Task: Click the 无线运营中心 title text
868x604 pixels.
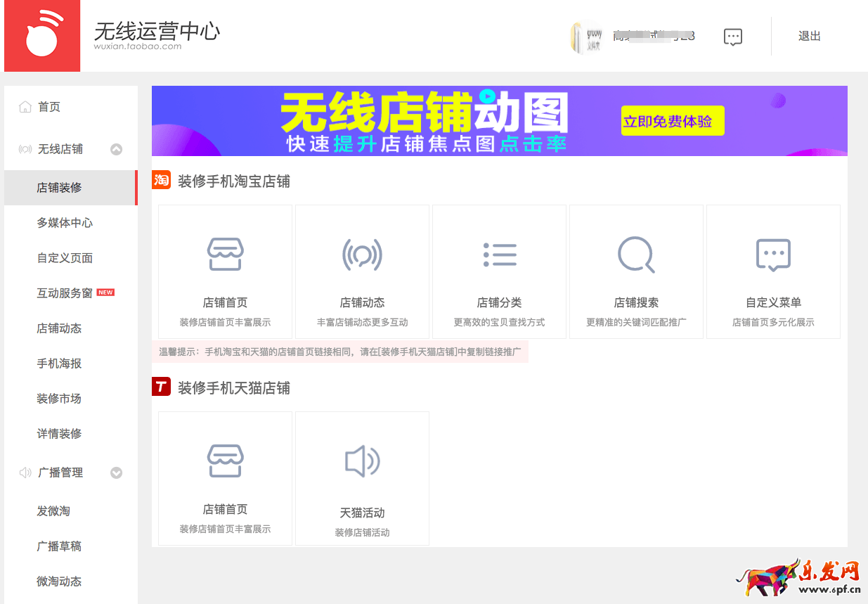Action: tap(157, 31)
